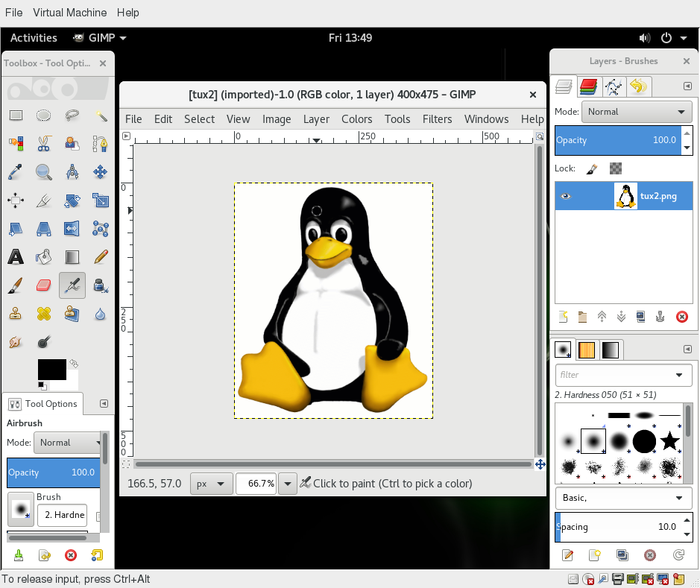This screenshot has height=588, width=700.
Task: Choose the Blur/Sharpen droplet tool
Action: point(101,314)
